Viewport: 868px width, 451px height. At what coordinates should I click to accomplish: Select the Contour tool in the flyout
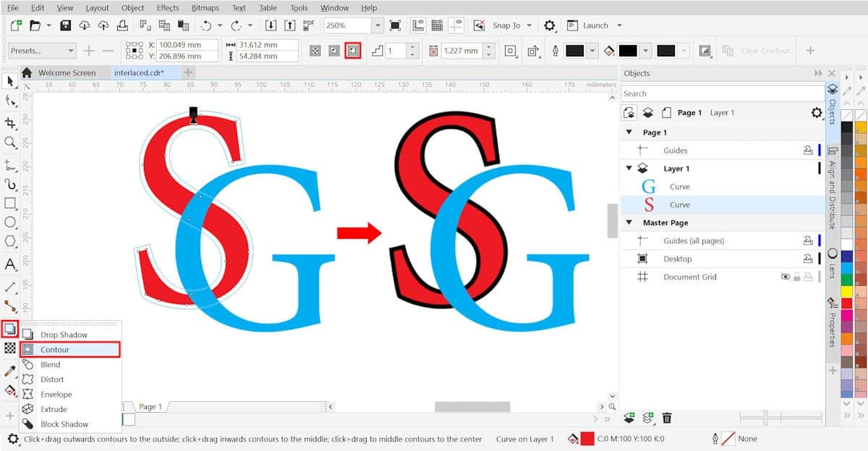coord(69,350)
